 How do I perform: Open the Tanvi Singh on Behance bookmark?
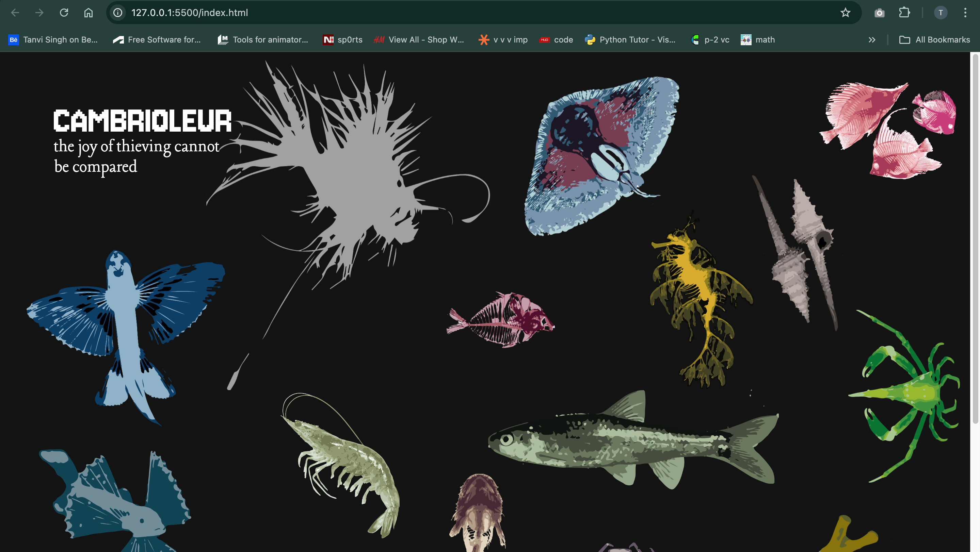click(53, 39)
